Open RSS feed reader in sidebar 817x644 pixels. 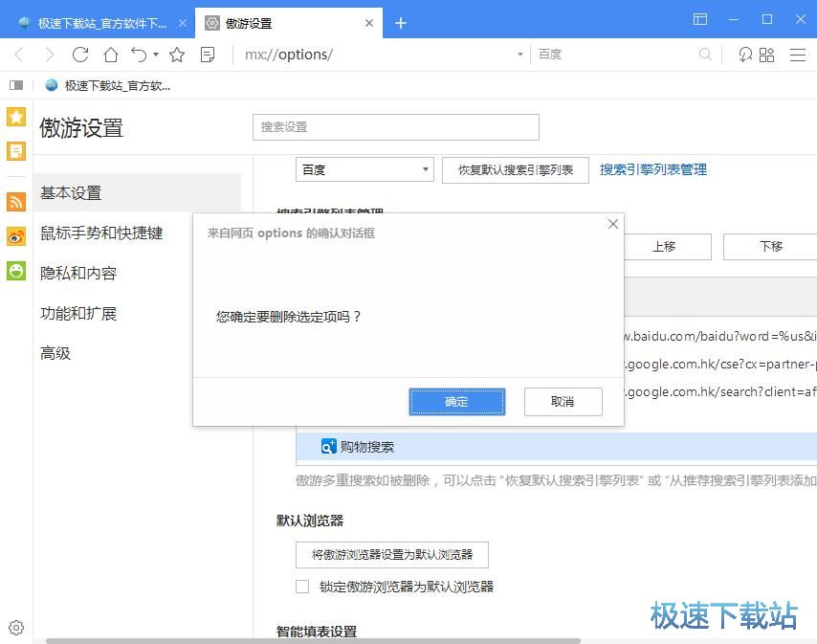pyautogui.click(x=16, y=201)
